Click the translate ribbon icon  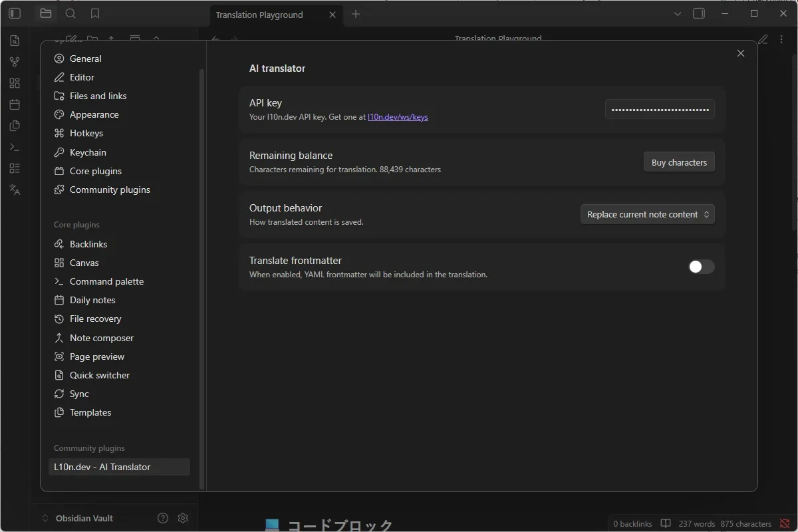pos(15,190)
